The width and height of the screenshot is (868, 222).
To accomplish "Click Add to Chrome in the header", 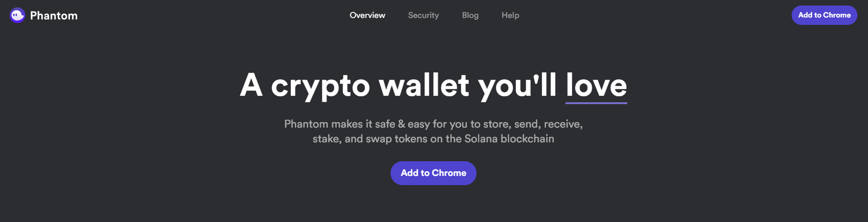I will (824, 15).
